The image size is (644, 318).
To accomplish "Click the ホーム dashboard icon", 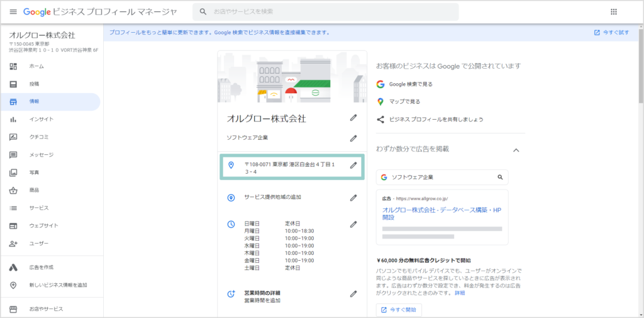I will pos(13,66).
